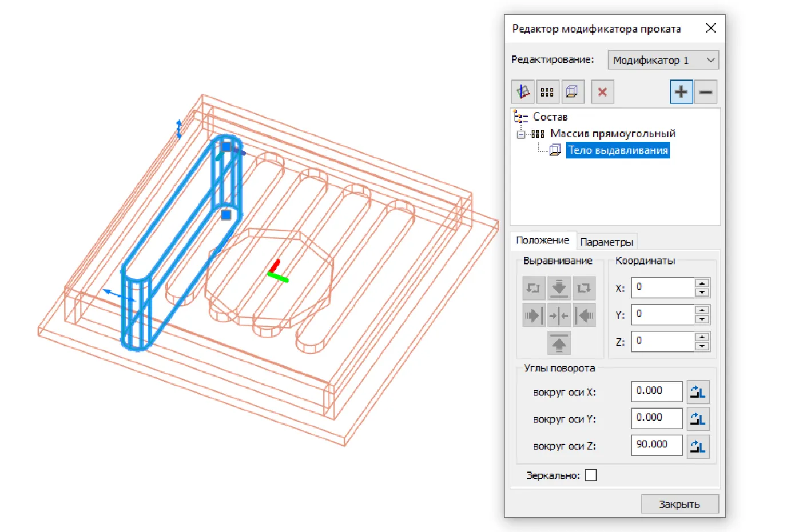This screenshot has width=787, height=532.
Task: Select the Положение tab
Action: (x=542, y=241)
